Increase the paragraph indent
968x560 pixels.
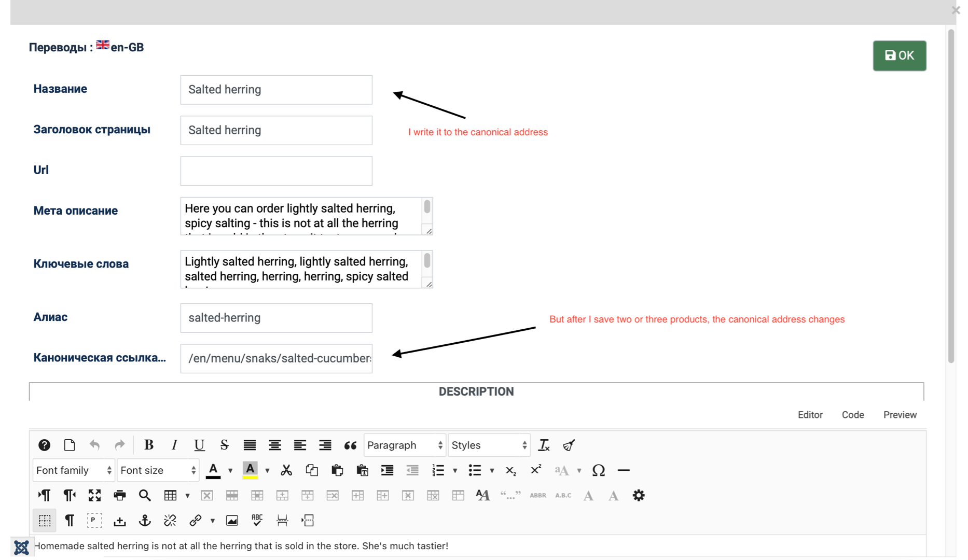387,470
